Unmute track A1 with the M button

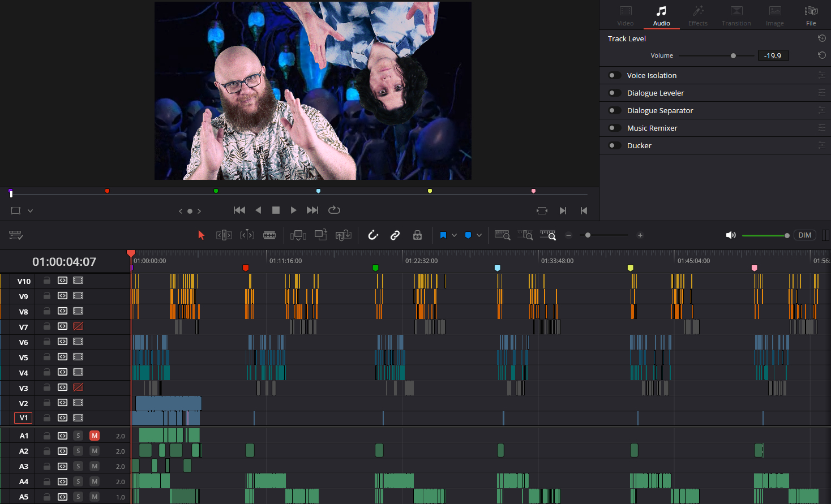coord(95,436)
